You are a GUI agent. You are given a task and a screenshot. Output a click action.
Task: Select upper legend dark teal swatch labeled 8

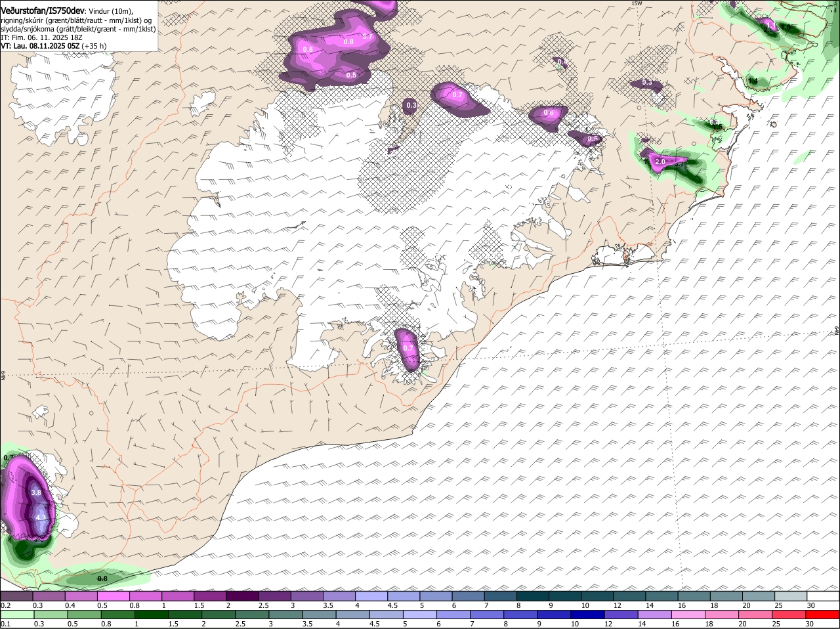click(534, 596)
